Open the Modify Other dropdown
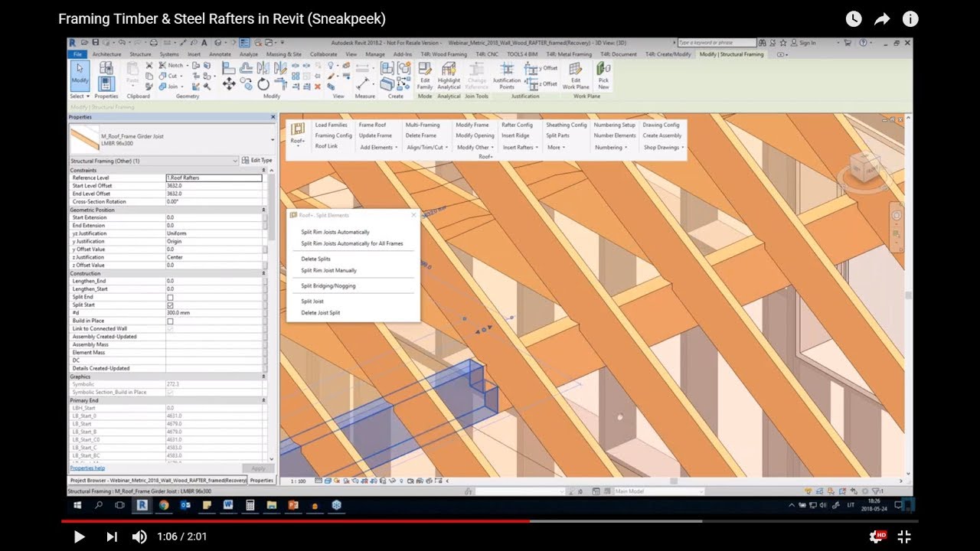This screenshot has width=980, height=551. [475, 147]
